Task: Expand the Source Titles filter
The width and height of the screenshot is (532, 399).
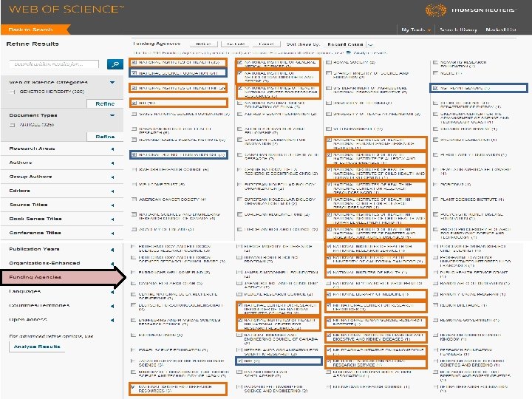Action: pyautogui.click(x=112, y=205)
